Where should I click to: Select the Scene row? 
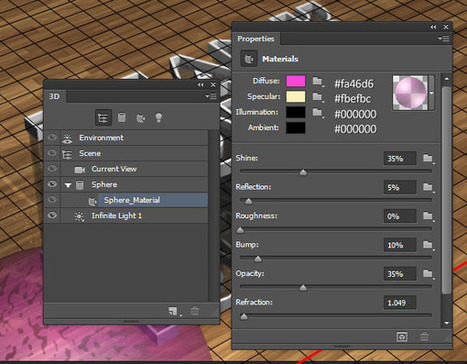pos(126,153)
